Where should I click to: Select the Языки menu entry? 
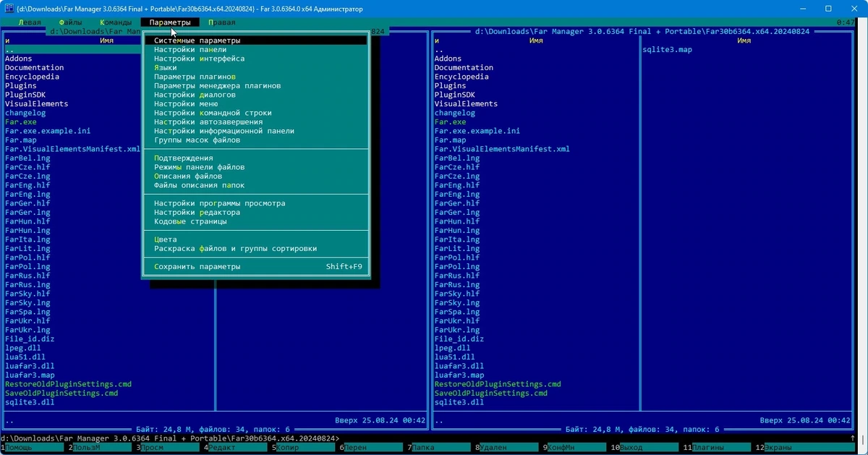pos(257,68)
